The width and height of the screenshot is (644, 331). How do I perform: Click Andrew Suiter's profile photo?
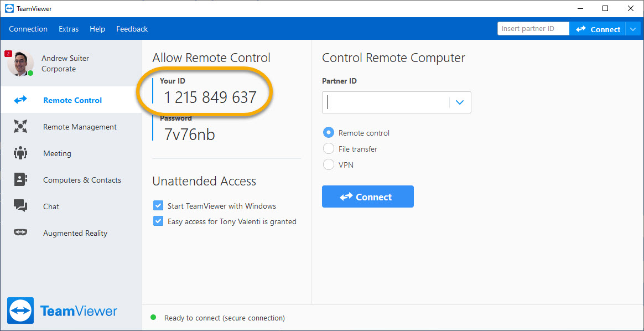click(20, 64)
